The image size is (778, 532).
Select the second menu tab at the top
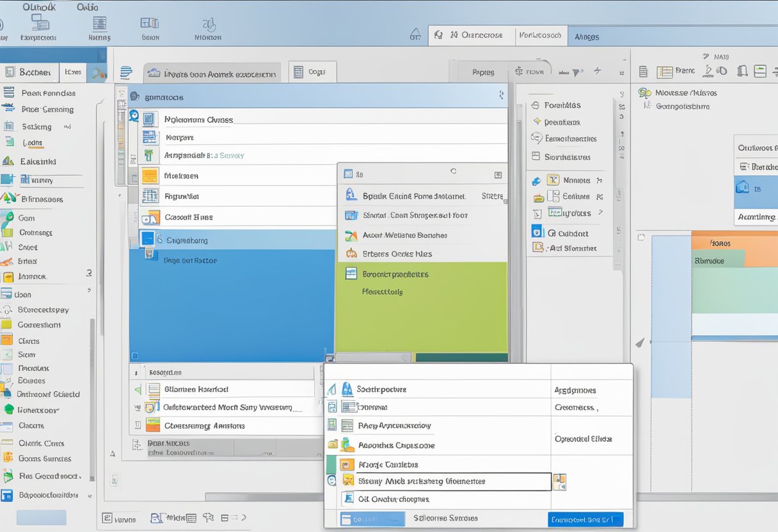88,7
